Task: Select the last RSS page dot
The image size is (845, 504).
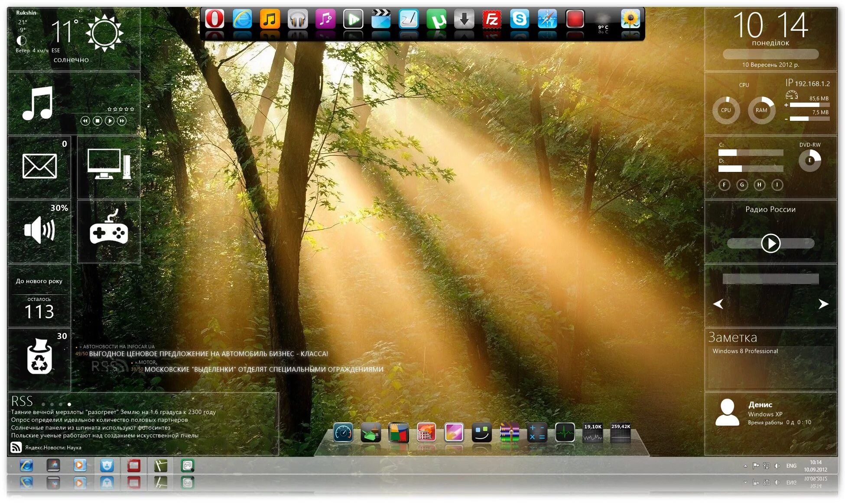Action: [69, 404]
